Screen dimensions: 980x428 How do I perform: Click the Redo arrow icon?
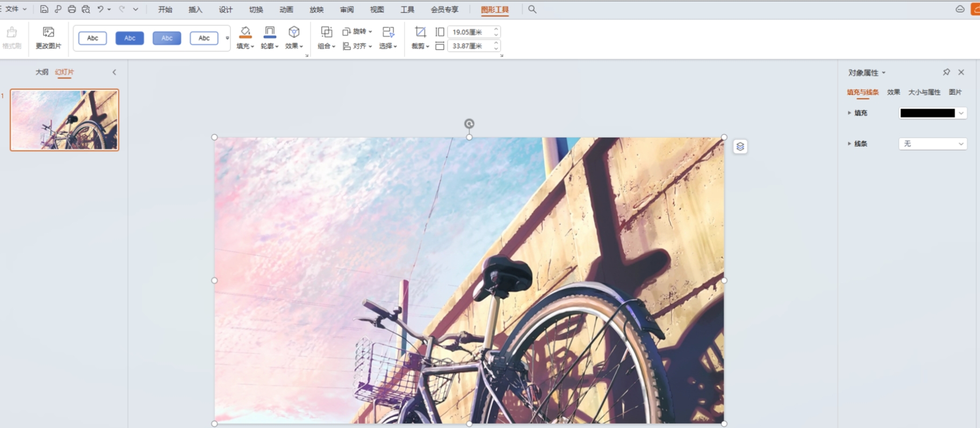(122, 9)
